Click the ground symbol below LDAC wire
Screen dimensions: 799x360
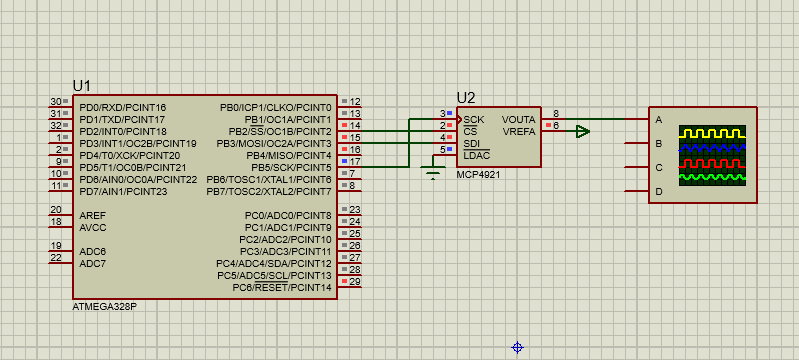click(433, 173)
